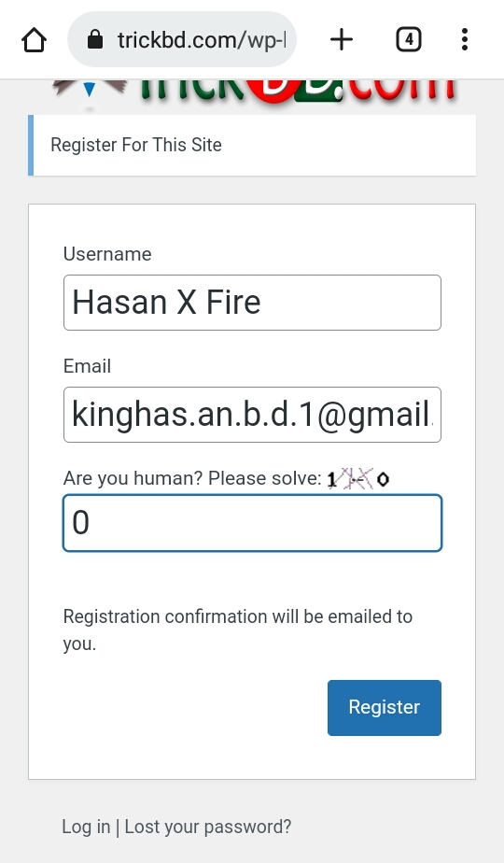Click the trickbd.com address bar
Screen dimensions: 504x863
[x=182, y=39]
